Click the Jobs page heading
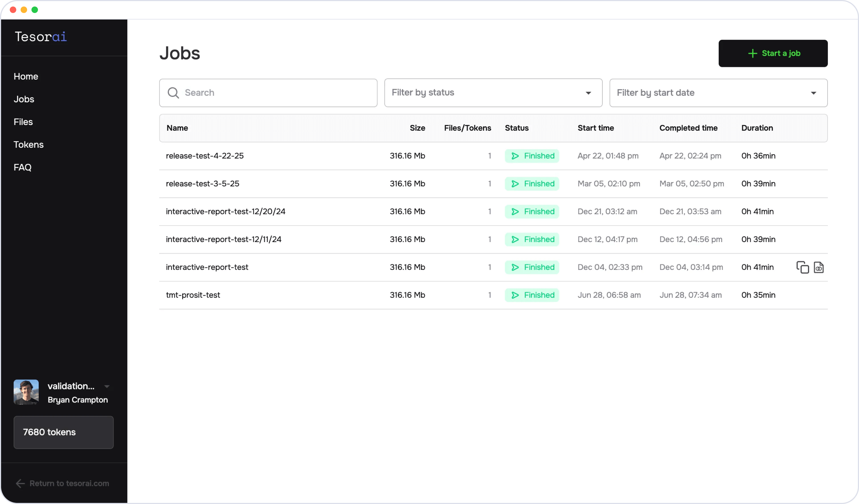859x504 pixels. pyautogui.click(x=180, y=53)
